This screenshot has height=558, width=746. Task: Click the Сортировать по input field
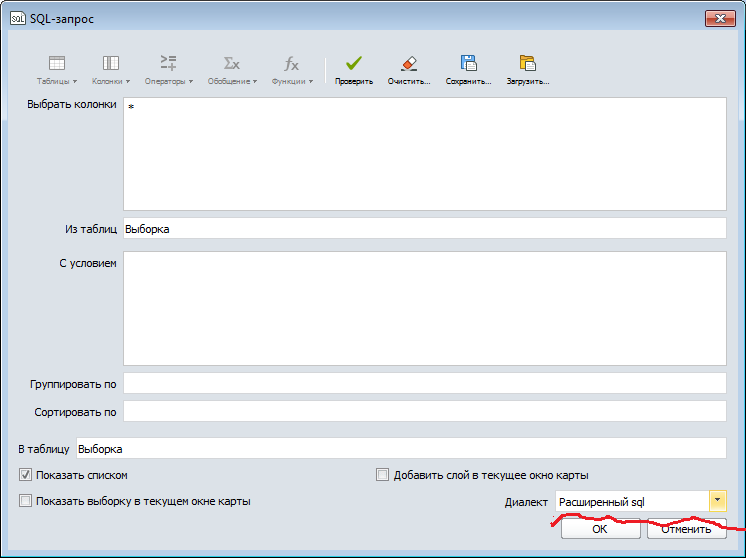pos(424,411)
